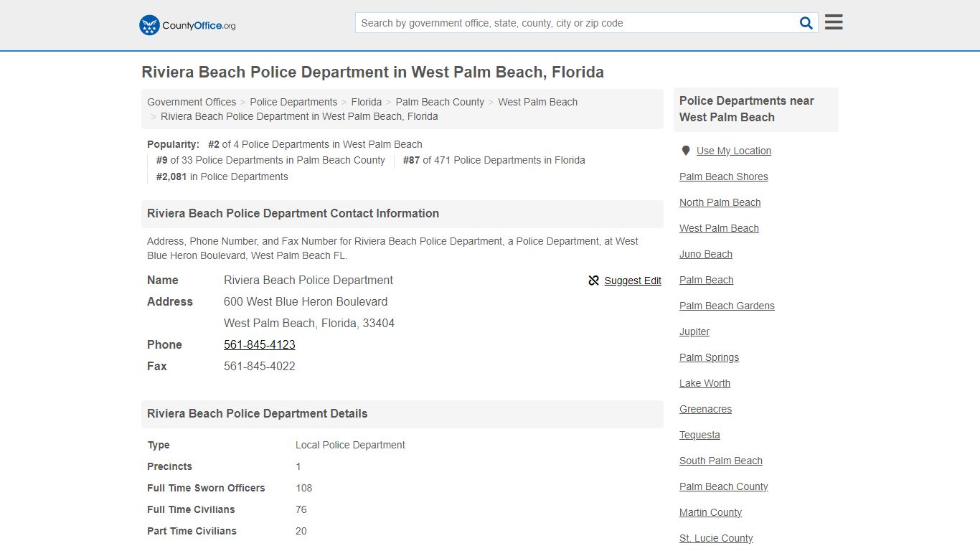This screenshot has width=980, height=551.
Task: Open Martin County link
Action: tap(710, 512)
